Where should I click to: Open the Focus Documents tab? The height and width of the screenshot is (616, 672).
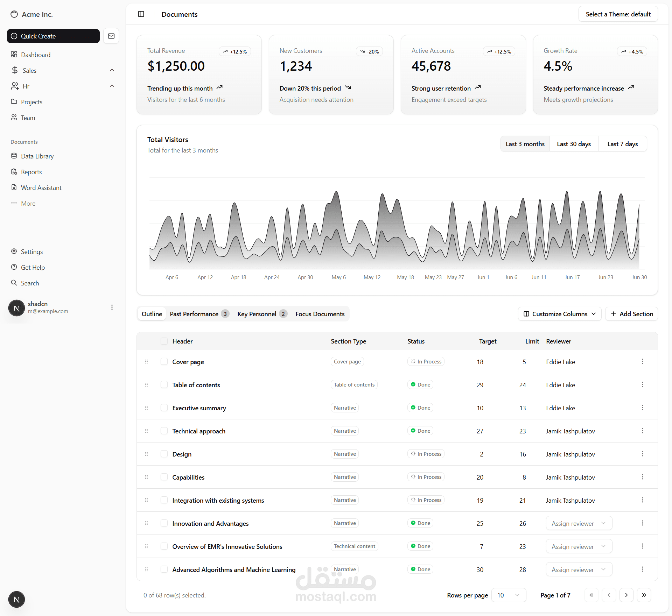click(320, 314)
